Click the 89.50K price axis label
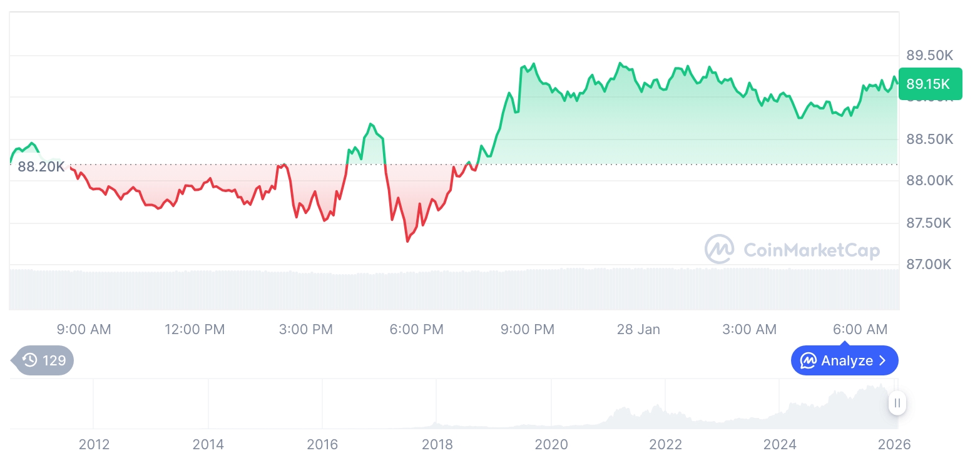980x458 pixels. click(x=929, y=55)
